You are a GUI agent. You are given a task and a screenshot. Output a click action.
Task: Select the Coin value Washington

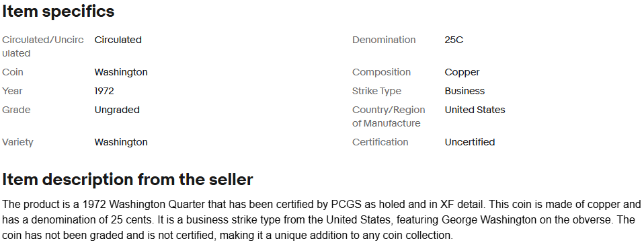(x=121, y=72)
